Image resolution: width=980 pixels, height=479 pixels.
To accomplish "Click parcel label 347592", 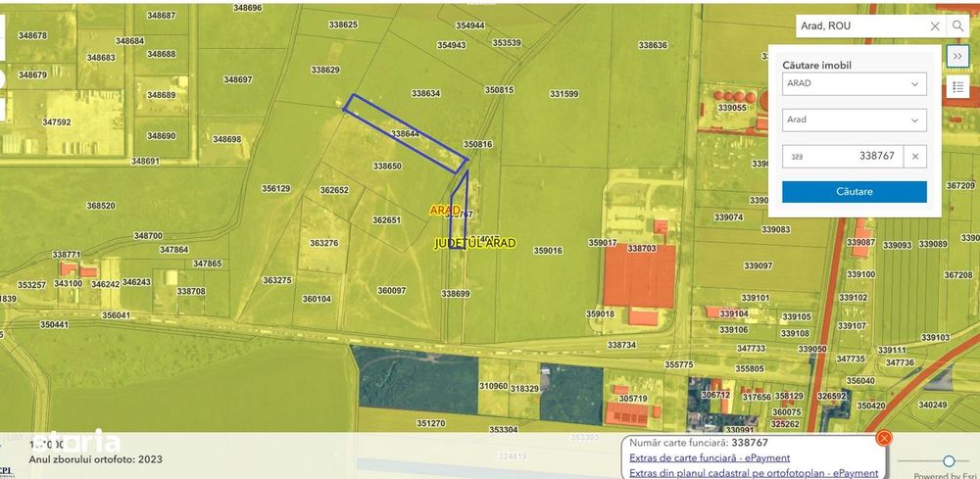I will 56,122.
